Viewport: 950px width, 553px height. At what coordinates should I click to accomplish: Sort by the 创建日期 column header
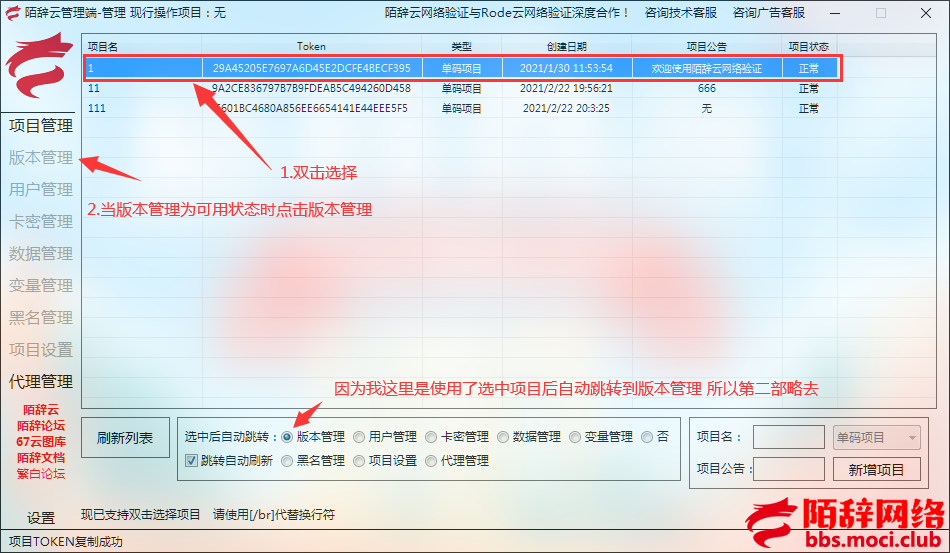pos(566,47)
